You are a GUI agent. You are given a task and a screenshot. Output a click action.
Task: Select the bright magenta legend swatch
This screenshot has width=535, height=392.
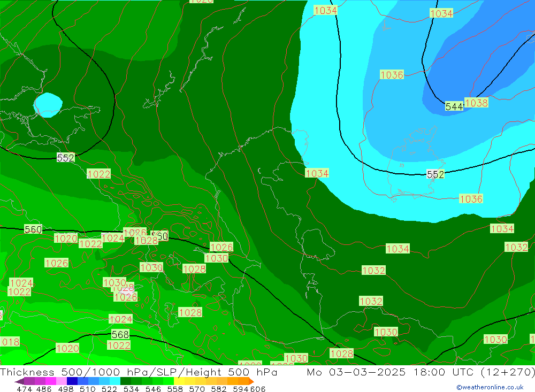[51, 381]
